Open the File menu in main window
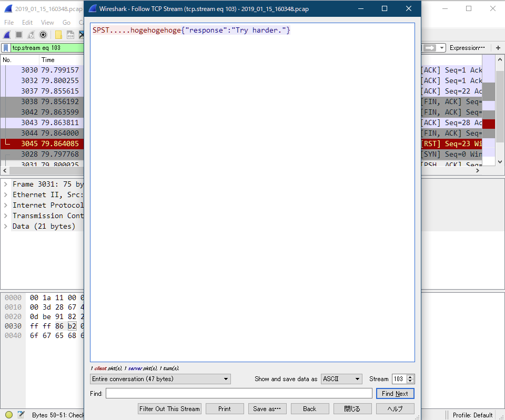Viewport: 505px width, 420px height. [9, 23]
